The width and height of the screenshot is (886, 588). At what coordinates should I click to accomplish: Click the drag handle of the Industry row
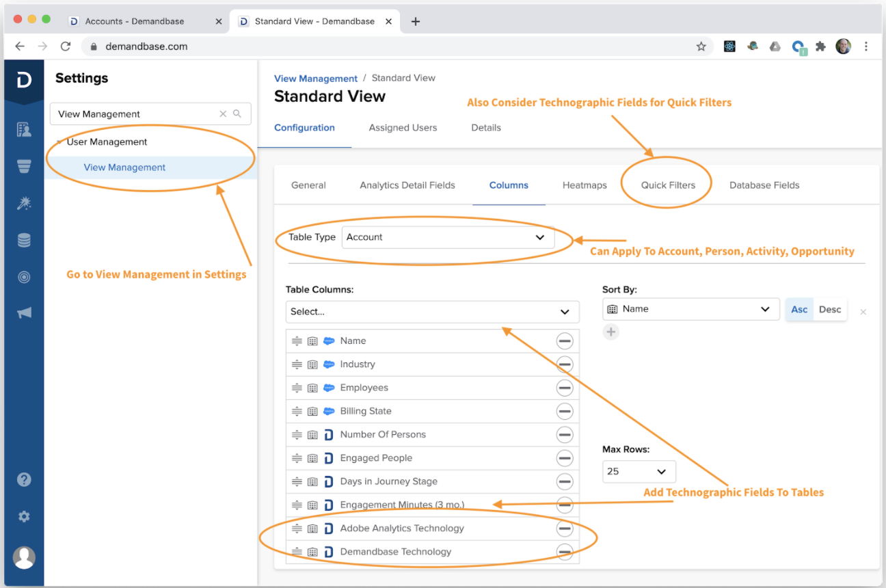297,364
